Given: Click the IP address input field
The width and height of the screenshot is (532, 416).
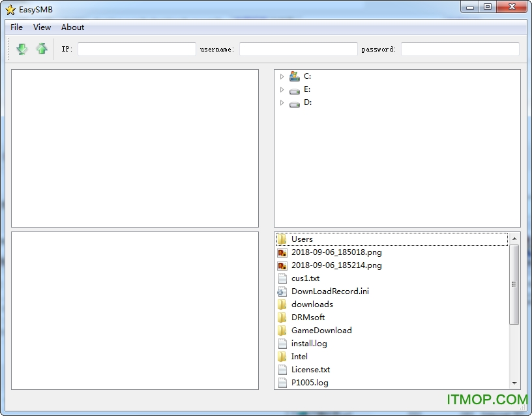Looking at the screenshot, I should [136, 49].
